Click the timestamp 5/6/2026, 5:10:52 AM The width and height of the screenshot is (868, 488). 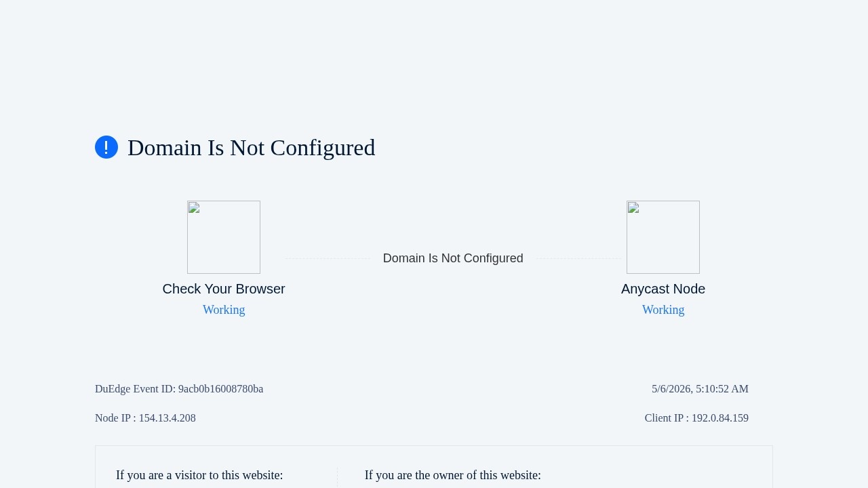tap(700, 389)
